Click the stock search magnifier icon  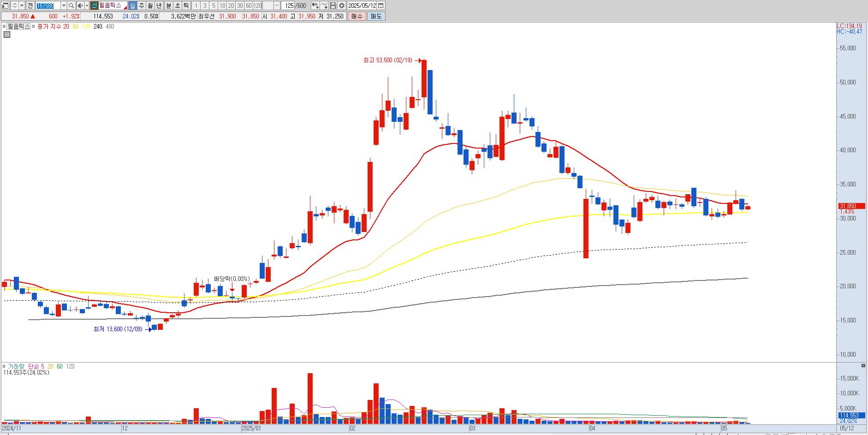click(x=71, y=6)
